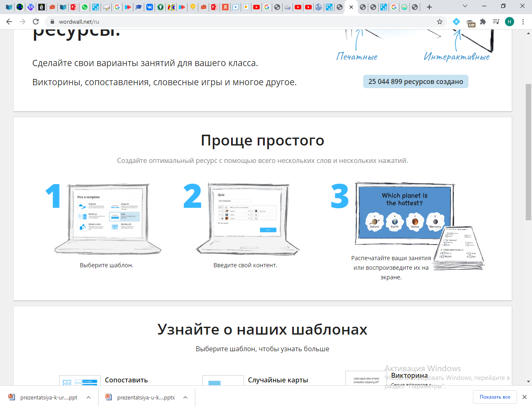Open the Extensions puzzle menu
The width and height of the screenshot is (532, 409).
tap(483, 22)
